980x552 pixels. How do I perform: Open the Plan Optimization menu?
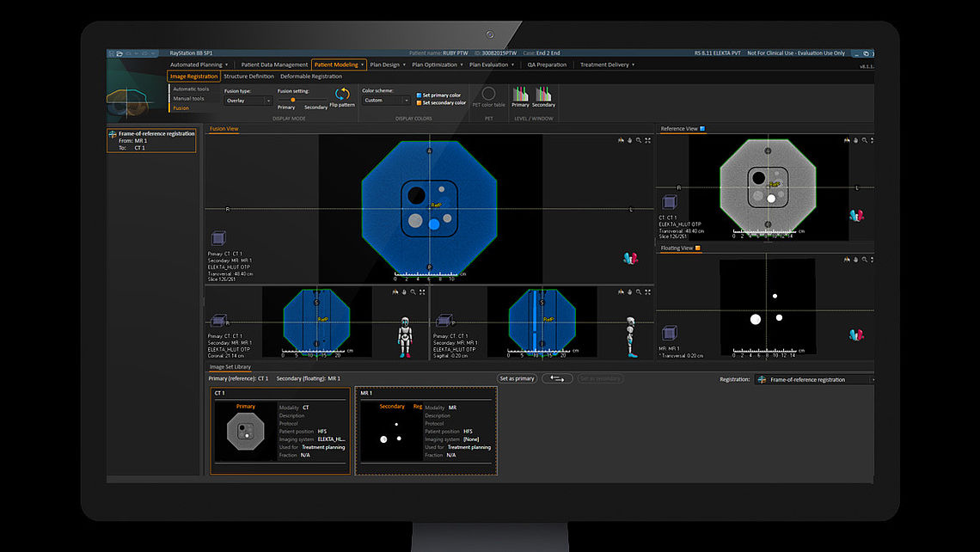tap(433, 64)
